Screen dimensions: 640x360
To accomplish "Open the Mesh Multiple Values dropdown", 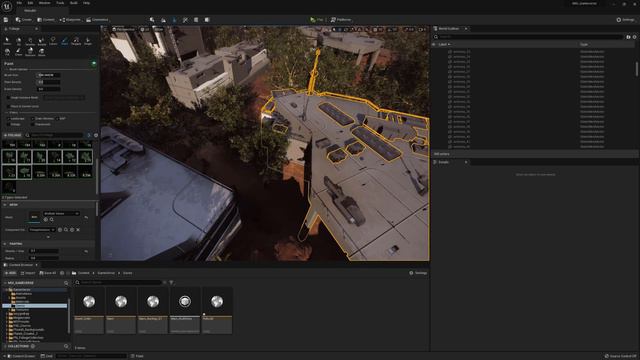I will tap(61, 213).
